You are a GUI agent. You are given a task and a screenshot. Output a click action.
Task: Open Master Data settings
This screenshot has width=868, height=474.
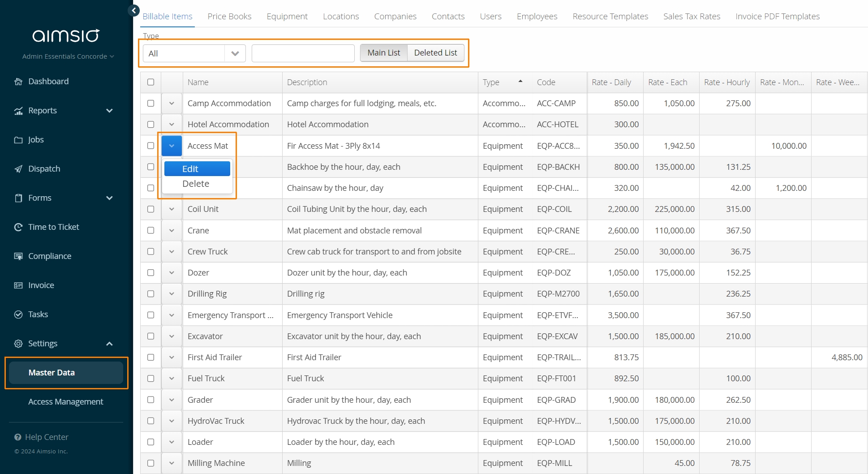point(66,373)
